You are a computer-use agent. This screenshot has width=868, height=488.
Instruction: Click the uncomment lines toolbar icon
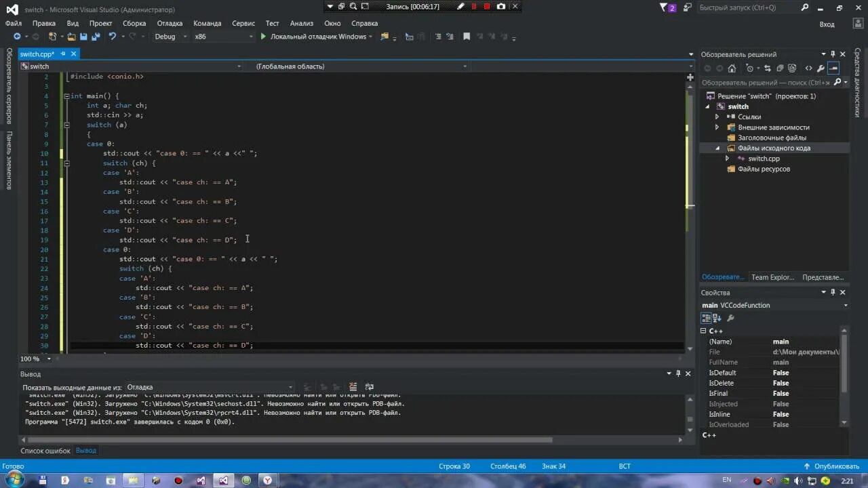pyautogui.click(x=449, y=37)
